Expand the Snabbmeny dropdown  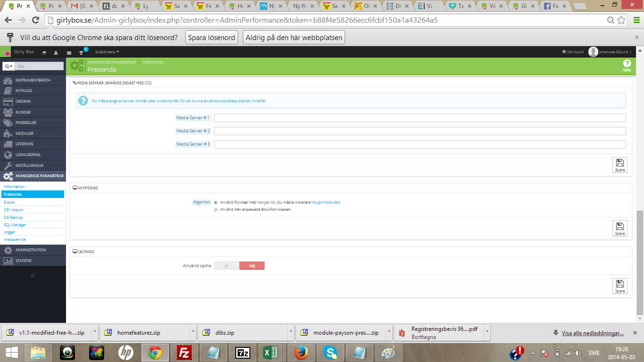(x=107, y=52)
